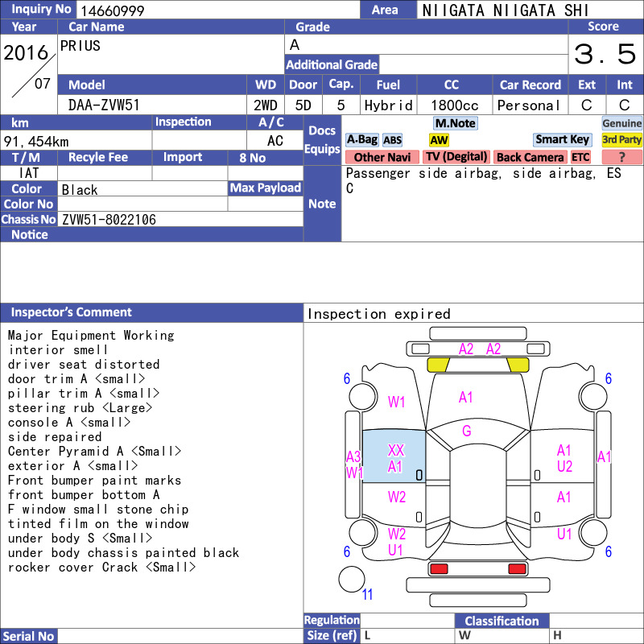Click the 'F window small stone chip' line

tap(98, 510)
